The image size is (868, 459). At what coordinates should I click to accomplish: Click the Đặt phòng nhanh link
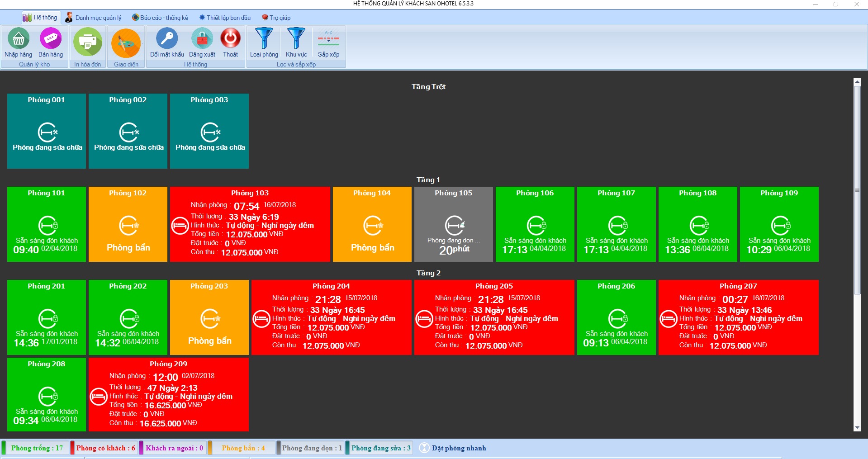coord(459,448)
